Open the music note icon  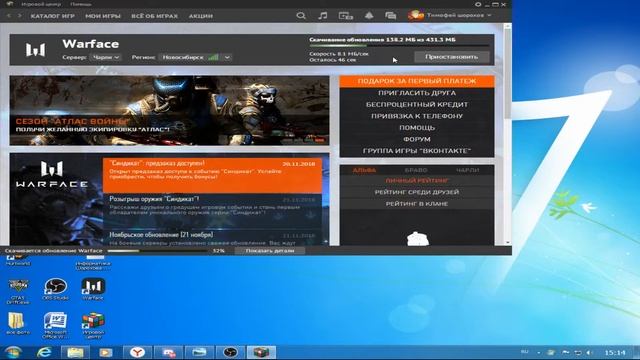click(322, 16)
